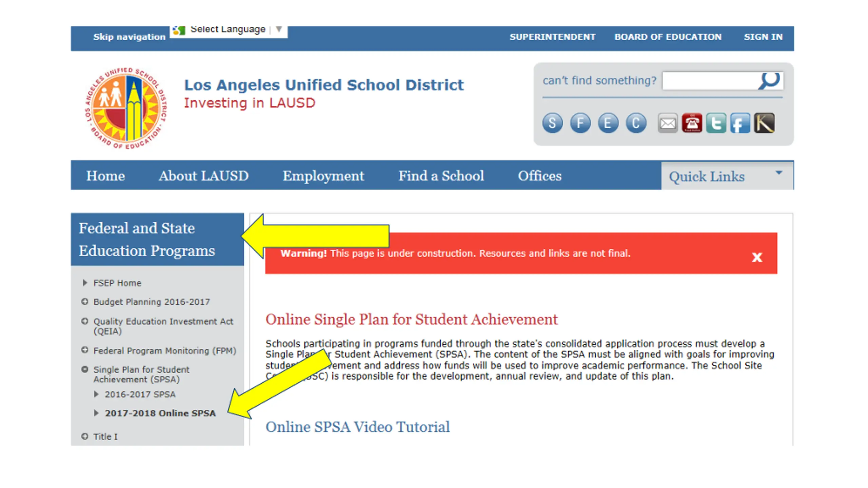Screen dimensions: 868x488
Task: Click Federal and State Education Programs header
Action: point(157,239)
